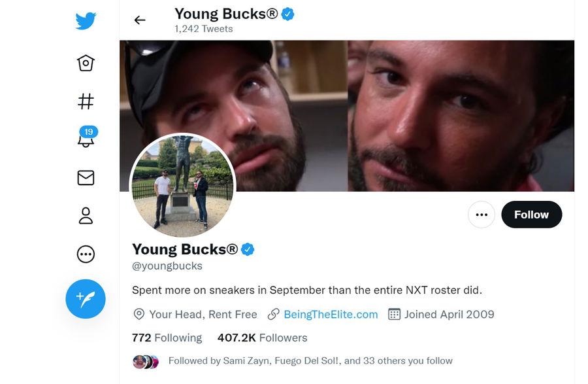Open the profile header banner image
Viewport: 588px width, 384px height.
[405, 111]
